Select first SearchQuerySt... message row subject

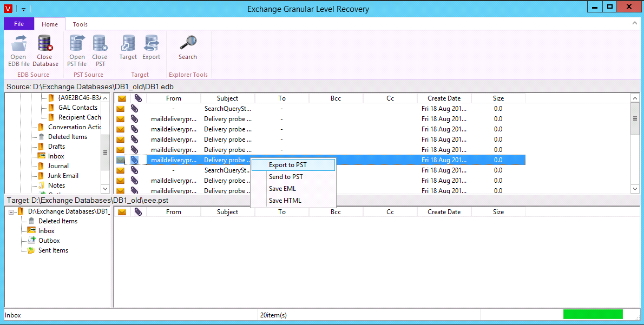tap(227, 109)
